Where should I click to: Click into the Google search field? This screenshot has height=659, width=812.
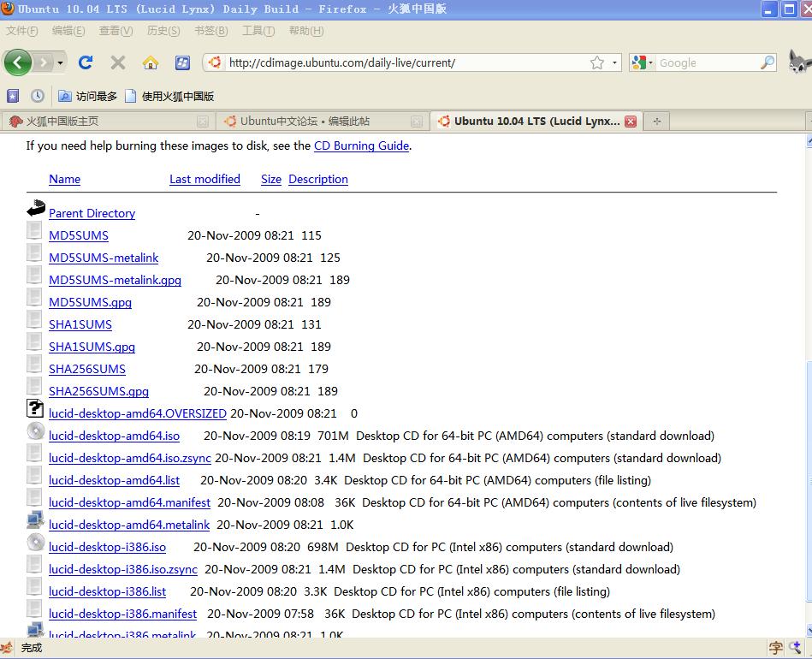coord(708,62)
